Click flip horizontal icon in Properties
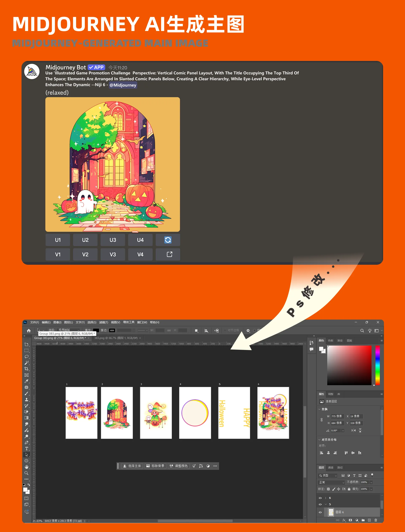 click(353, 430)
